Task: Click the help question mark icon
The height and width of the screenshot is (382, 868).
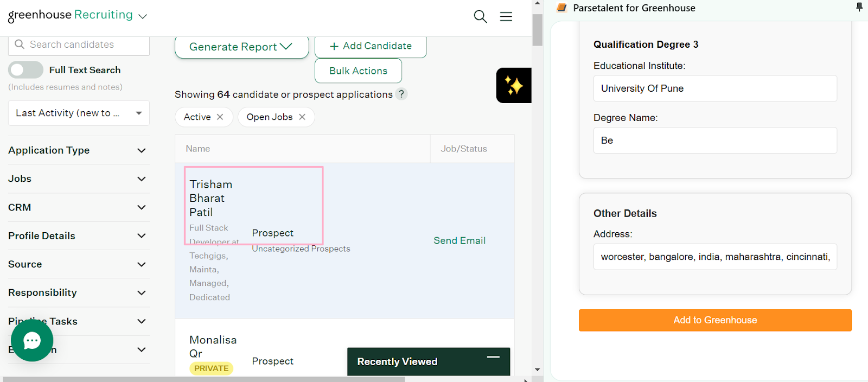Action: [401, 94]
